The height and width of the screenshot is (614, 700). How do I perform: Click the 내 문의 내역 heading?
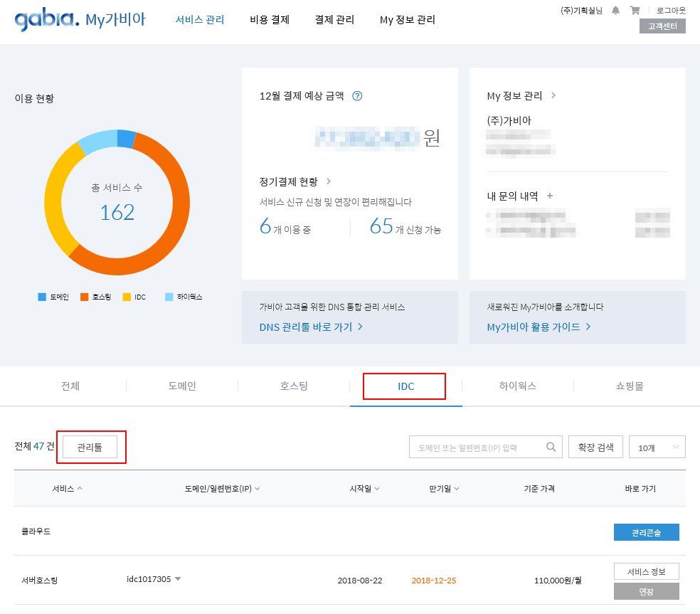pos(512,196)
